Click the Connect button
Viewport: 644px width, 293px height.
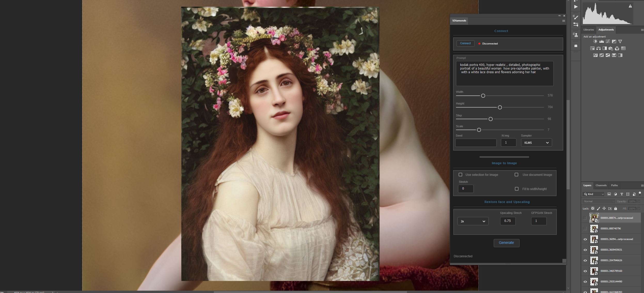[x=465, y=43]
